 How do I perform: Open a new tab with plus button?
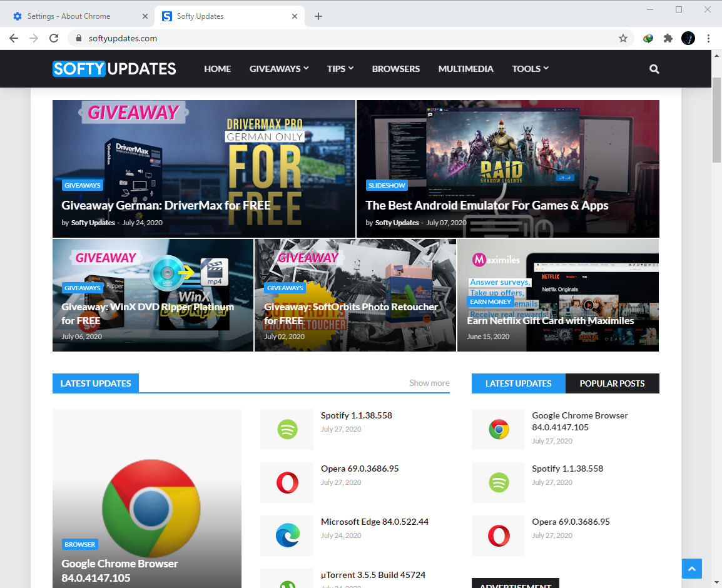318,16
